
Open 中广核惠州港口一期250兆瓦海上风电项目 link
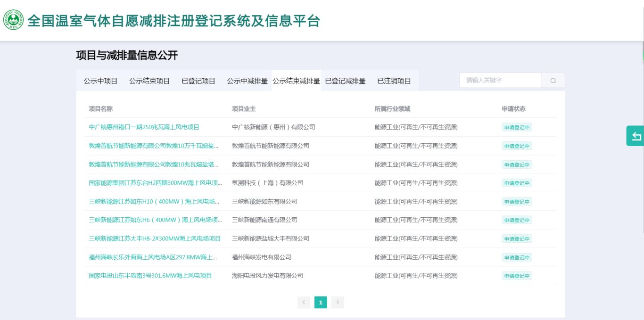point(144,127)
